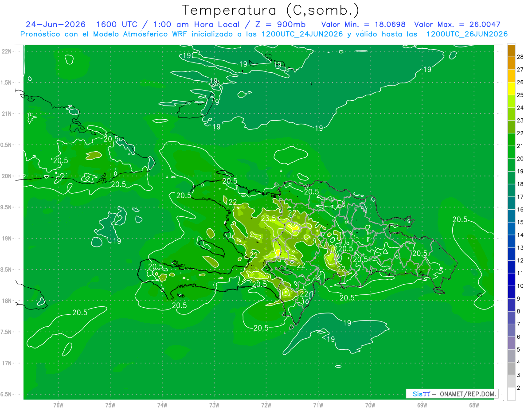Click the colorbar scale label "28"
This screenshot has width=532, height=411.
coord(520,57)
